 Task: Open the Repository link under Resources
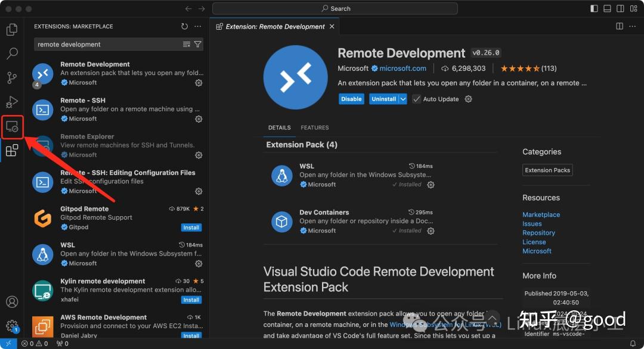point(538,233)
